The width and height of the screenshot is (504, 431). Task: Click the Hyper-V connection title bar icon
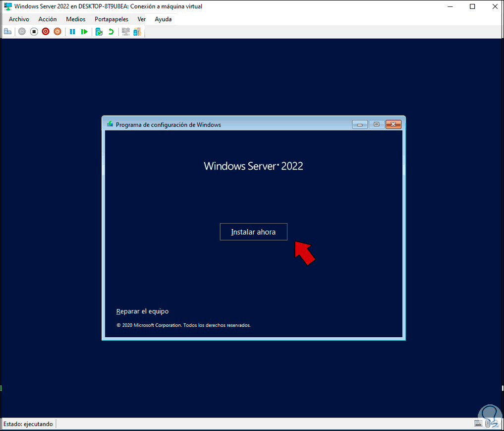point(8,6)
